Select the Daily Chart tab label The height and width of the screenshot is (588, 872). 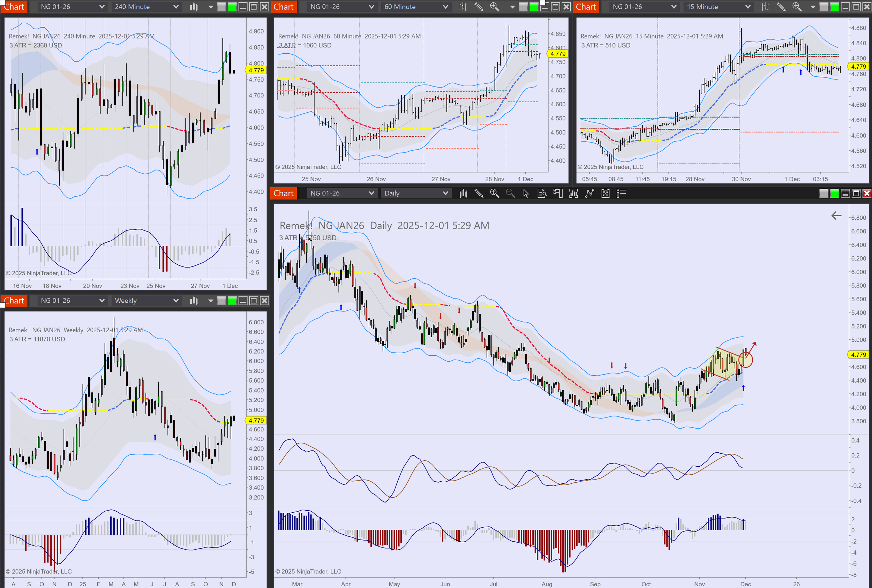coord(284,193)
